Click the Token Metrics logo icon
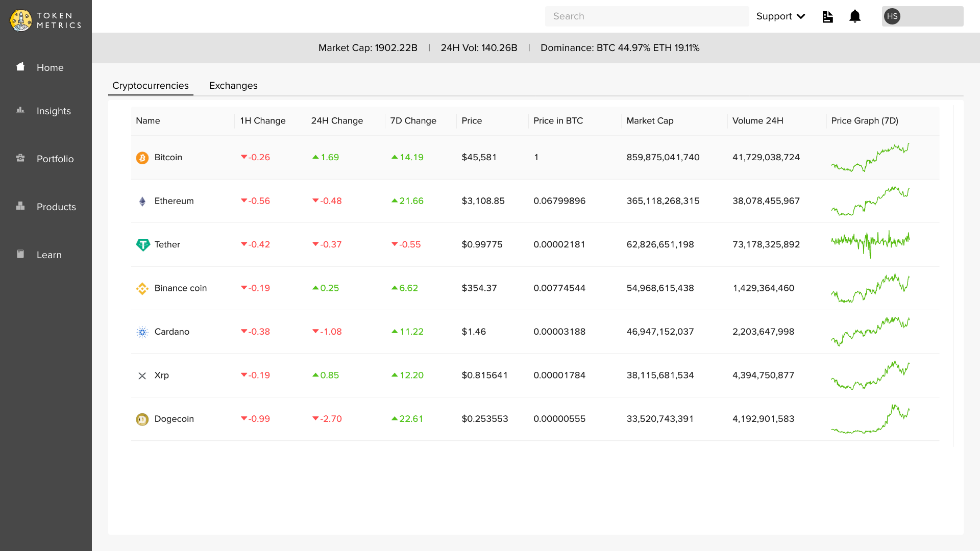980x551 pixels. pyautogui.click(x=21, y=20)
